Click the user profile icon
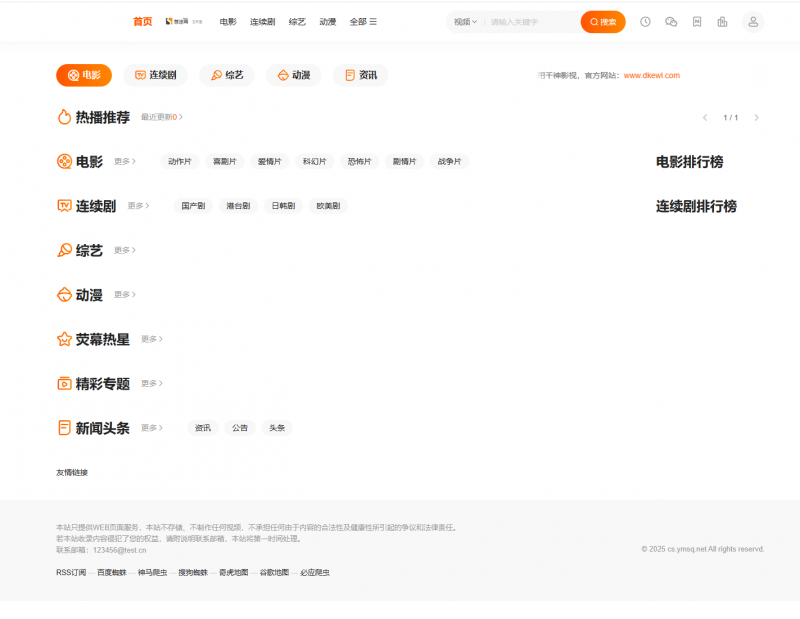800x619 pixels. tap(753, 21)
